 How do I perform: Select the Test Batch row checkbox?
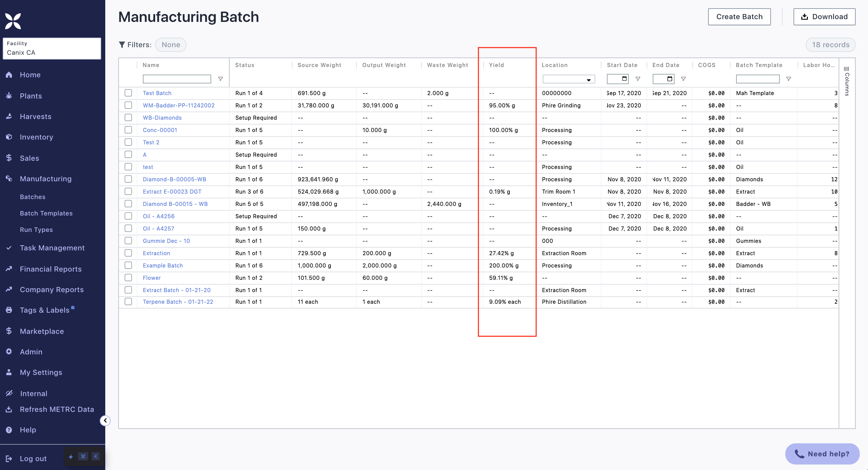tap(128, 93)
